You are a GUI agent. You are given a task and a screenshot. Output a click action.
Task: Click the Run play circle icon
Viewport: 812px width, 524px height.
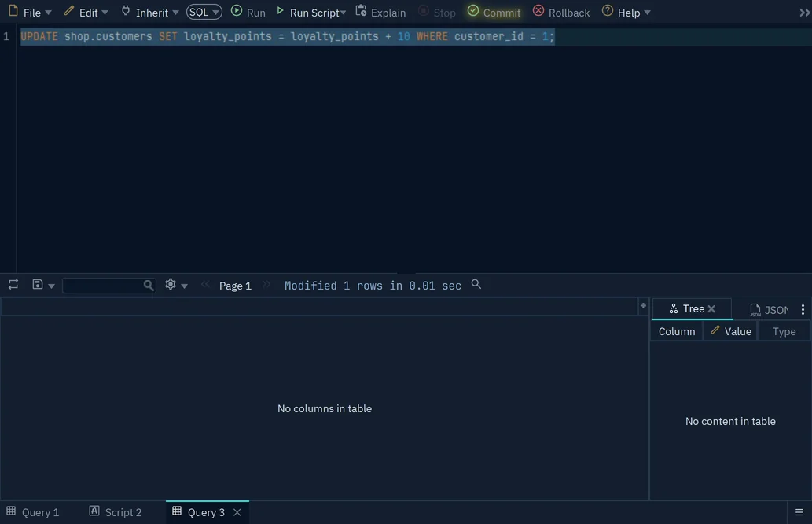click(x=237, y=11)
